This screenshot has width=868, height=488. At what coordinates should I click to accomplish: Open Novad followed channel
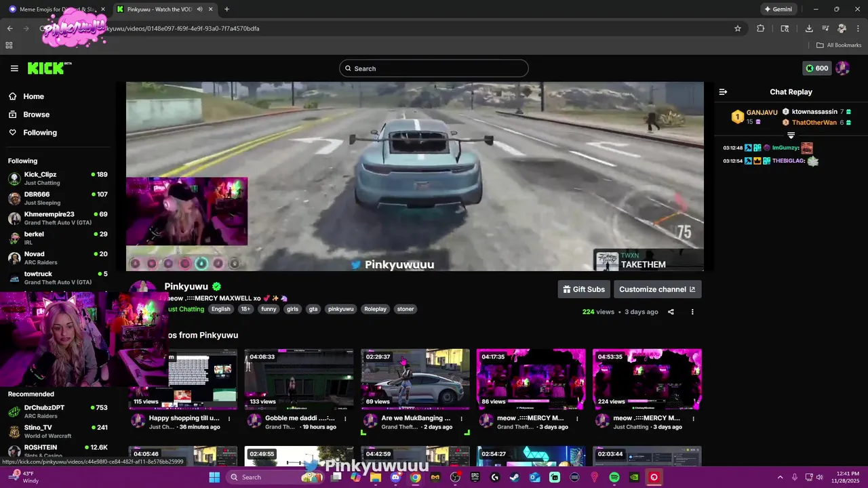58,258
